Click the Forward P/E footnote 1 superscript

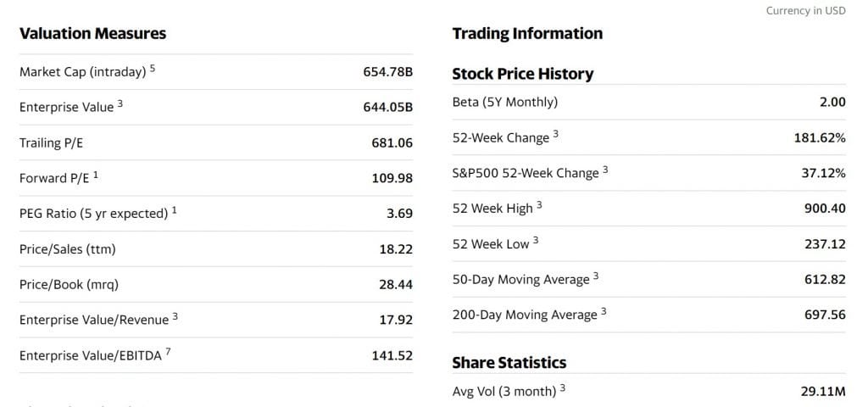(x=96, y=175)
